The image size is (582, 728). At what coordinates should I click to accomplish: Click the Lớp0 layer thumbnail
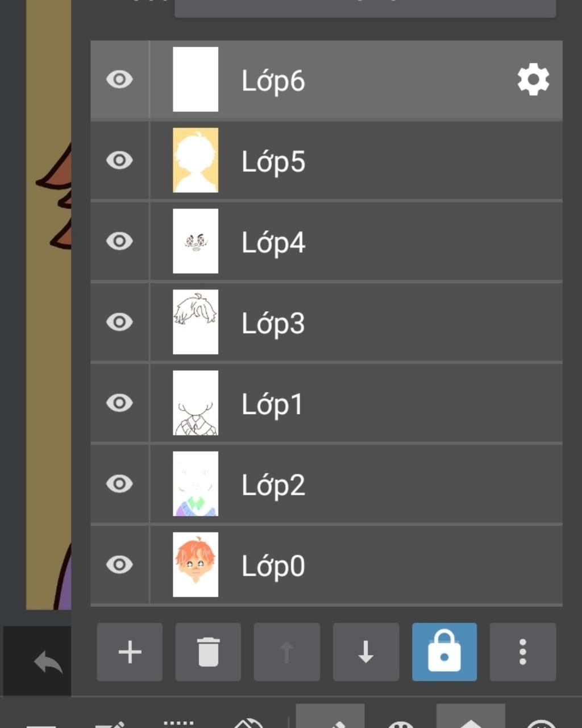click(x=196, y=565)
